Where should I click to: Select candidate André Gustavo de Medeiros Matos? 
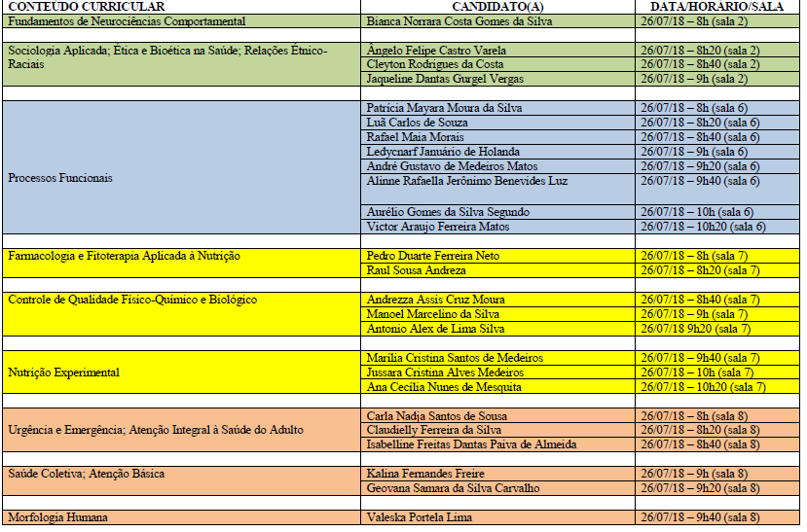pyautogui.click(x=497, y=166)
